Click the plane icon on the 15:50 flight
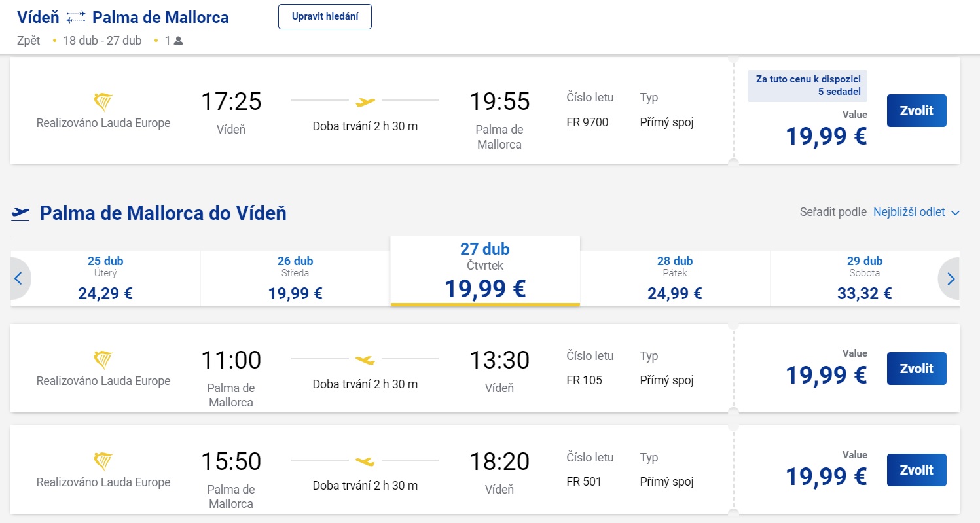This screenshot has height=523, width=980. tap(365, 461)
